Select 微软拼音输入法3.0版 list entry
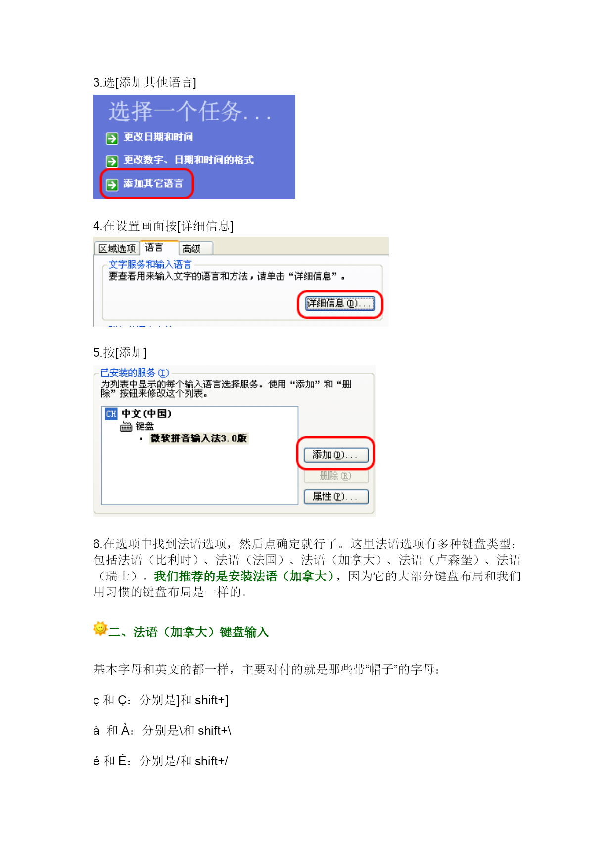Screen dimensions: 614x868 point(199,438)
